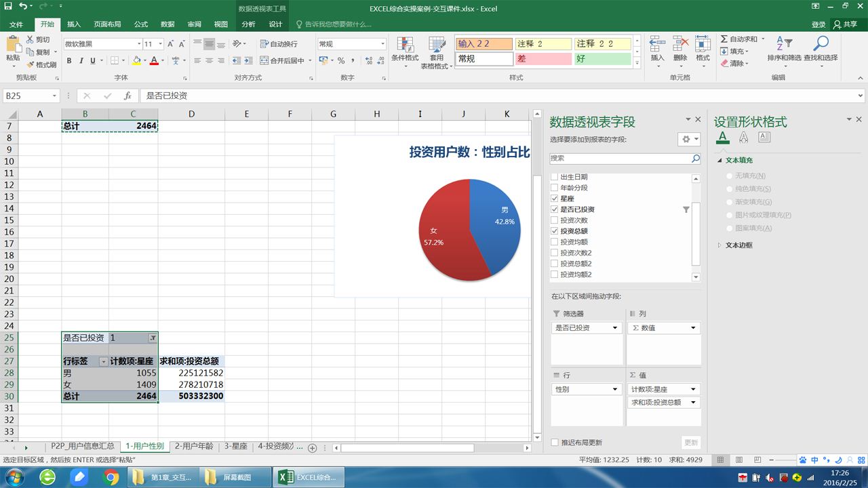Click the borders icon in font group
Viewport: 868px width, 488px height.
coord(115,61)
